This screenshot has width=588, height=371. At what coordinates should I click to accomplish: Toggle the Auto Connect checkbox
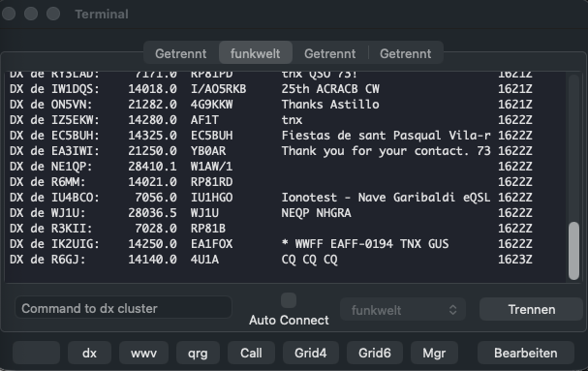pyautogui.click(x=289, y=300)
